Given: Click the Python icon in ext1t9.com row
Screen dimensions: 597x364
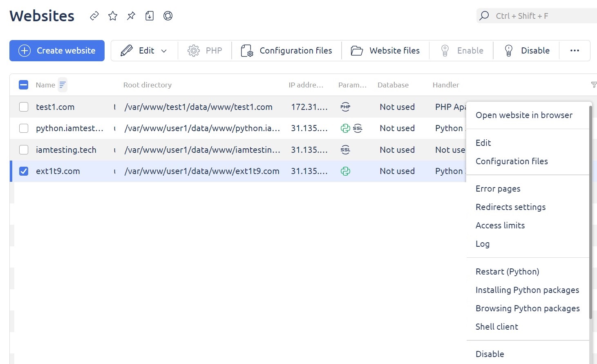Looking at the screenshot, I should pyautogui.click(x=345, y=171).
